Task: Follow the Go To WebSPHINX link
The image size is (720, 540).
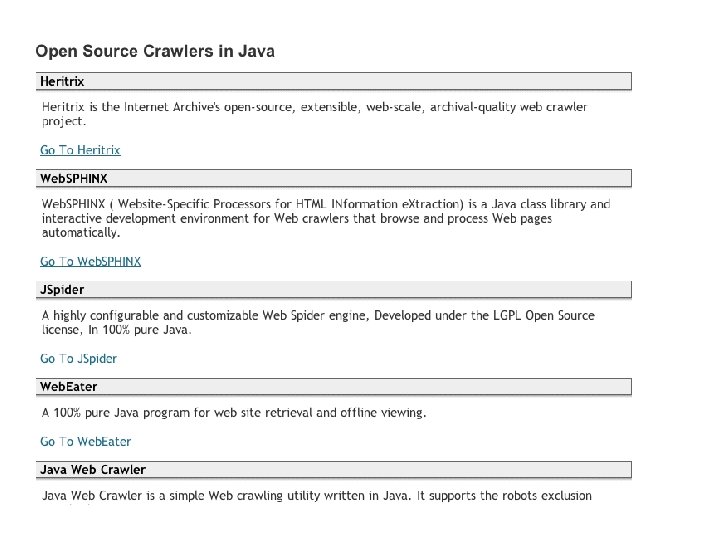Action: click(x=91, y=261)
